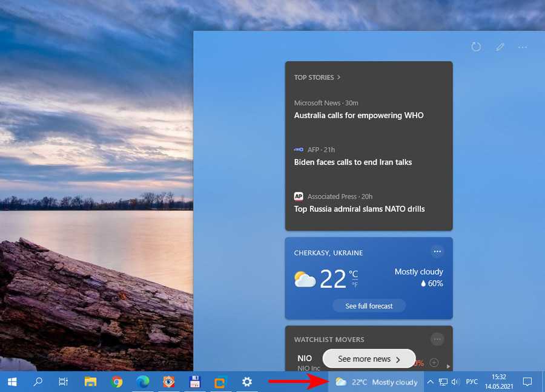Open Watchlist Movers card options menu

point(437,339)
